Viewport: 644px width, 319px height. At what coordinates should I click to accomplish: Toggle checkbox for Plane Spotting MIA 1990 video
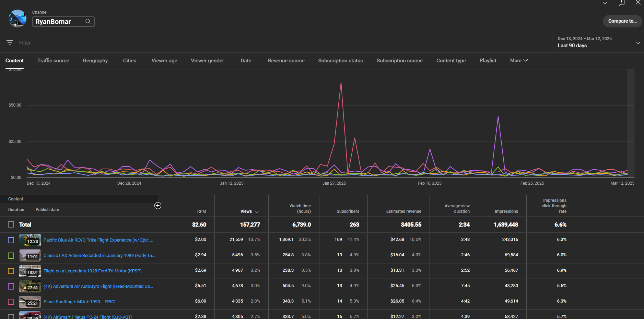coord(11,302)
